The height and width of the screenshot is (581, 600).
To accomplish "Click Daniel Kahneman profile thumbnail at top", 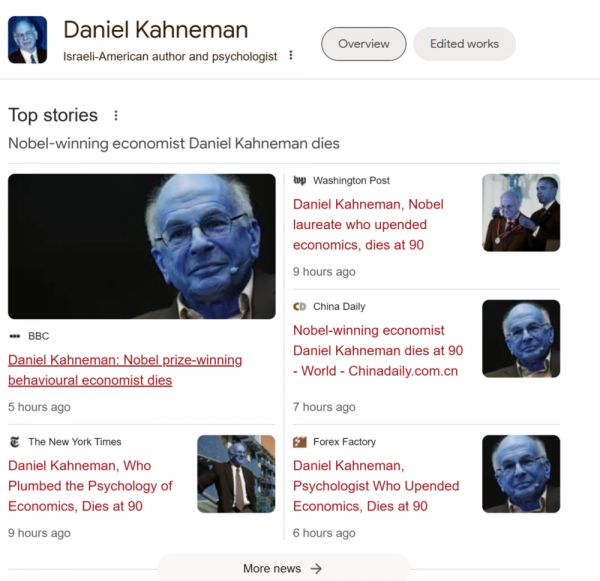I will point(28,40).
